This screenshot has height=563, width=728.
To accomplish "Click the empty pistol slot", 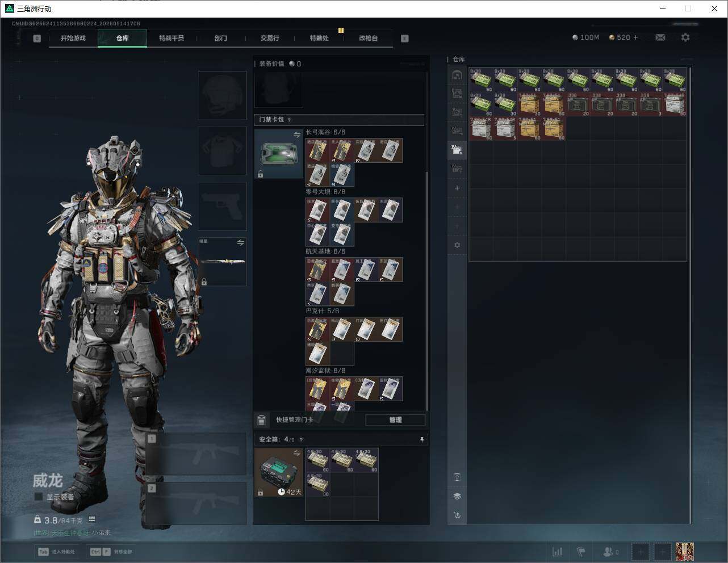I will [x=222, y=206].
